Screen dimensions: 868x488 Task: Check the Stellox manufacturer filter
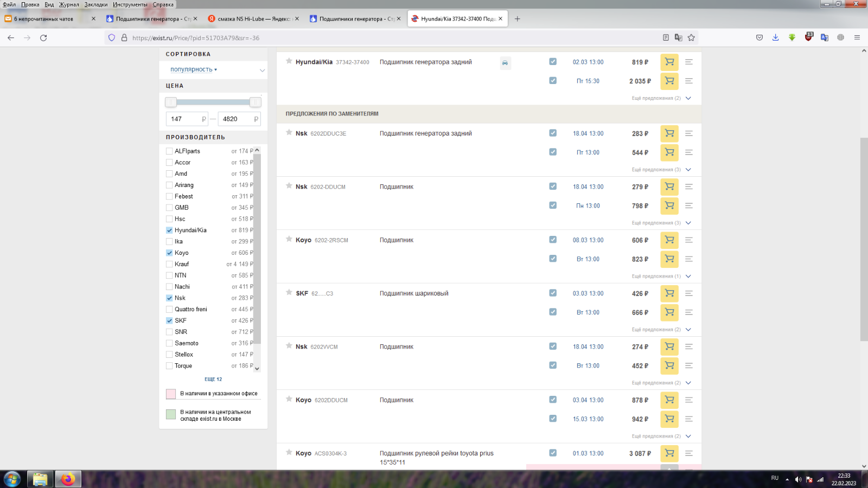tap(169, 355)
